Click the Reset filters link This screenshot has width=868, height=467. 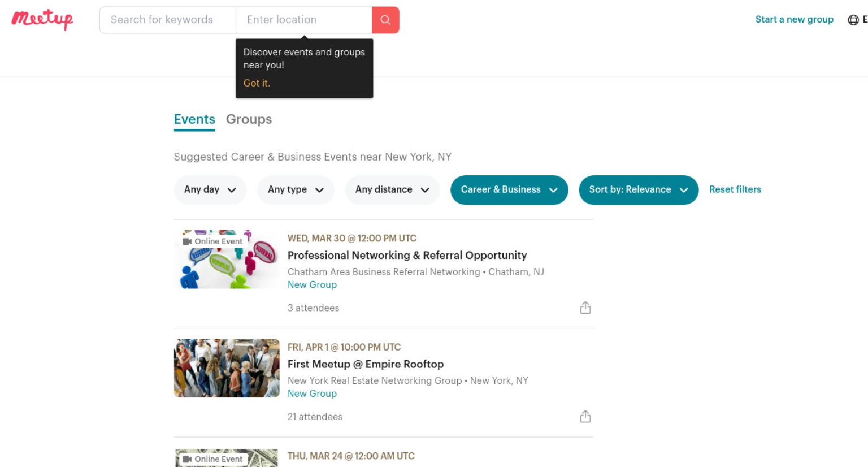pos(735,189)
